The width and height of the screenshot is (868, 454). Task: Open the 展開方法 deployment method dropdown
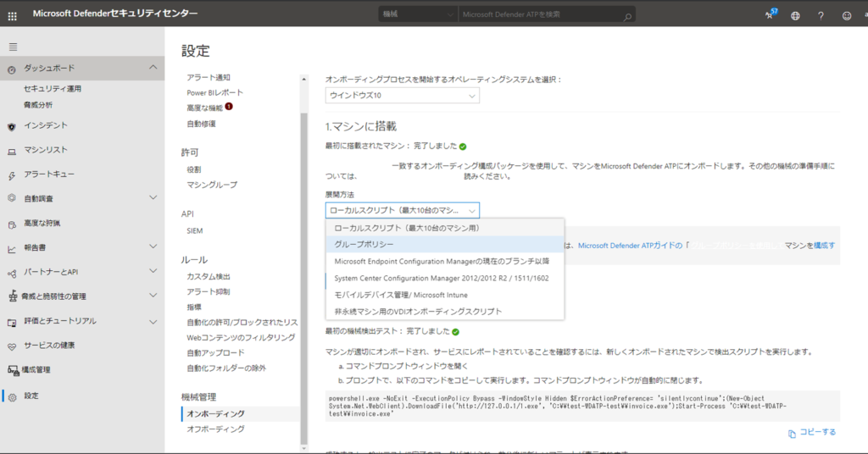(403, 210)
